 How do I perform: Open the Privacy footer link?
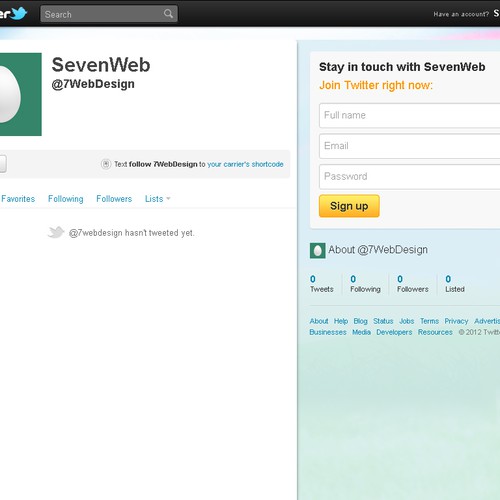456,321
